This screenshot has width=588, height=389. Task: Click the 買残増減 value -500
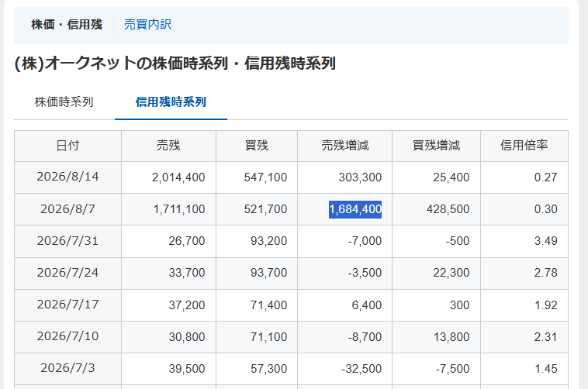point(458,241)
